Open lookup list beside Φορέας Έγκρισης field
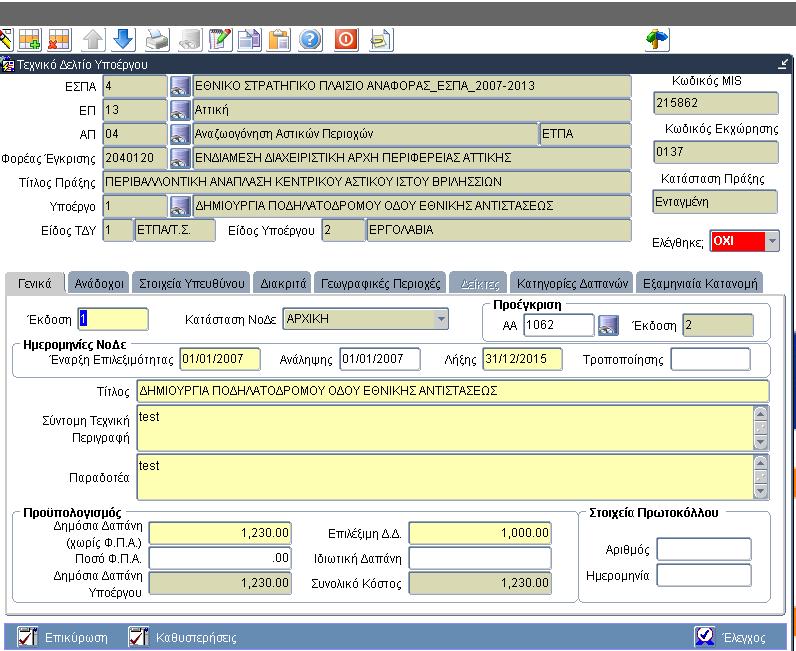796x651 pixels. coord(180,158)
